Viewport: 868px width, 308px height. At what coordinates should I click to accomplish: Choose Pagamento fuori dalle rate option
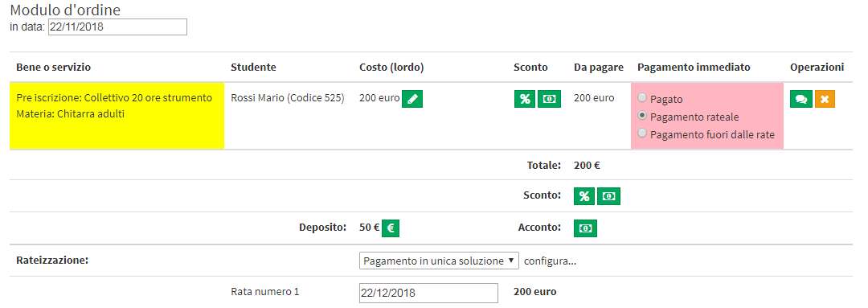tap(642, 133)
